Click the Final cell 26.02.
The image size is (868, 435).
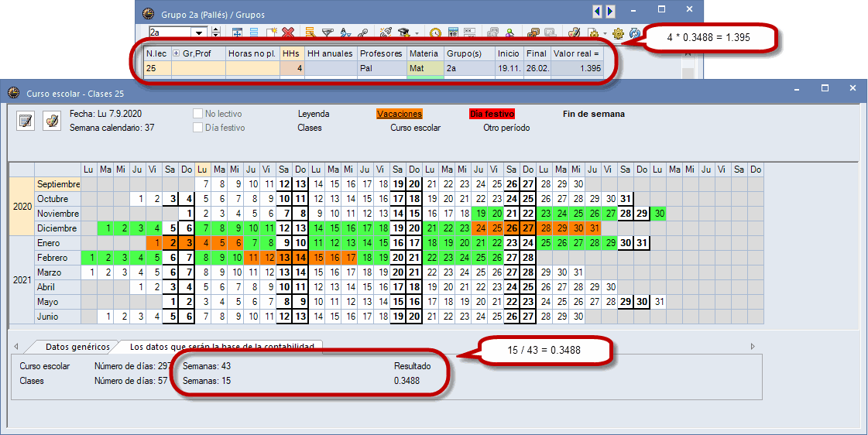[537, 69]
